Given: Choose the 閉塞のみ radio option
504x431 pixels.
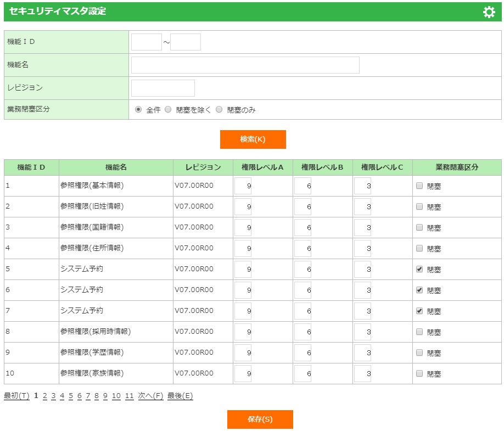Looking at the screenshot, I should (219, 109).
